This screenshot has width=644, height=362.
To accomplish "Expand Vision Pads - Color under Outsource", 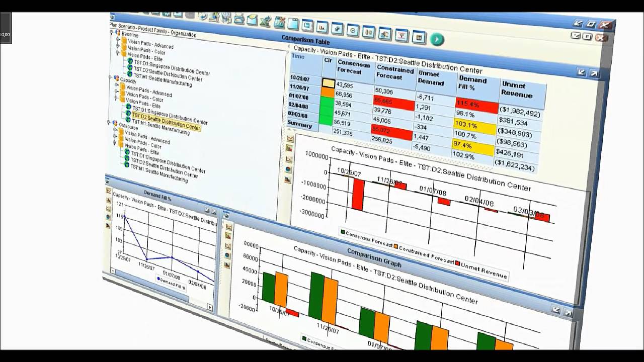I will pos(114,136).
